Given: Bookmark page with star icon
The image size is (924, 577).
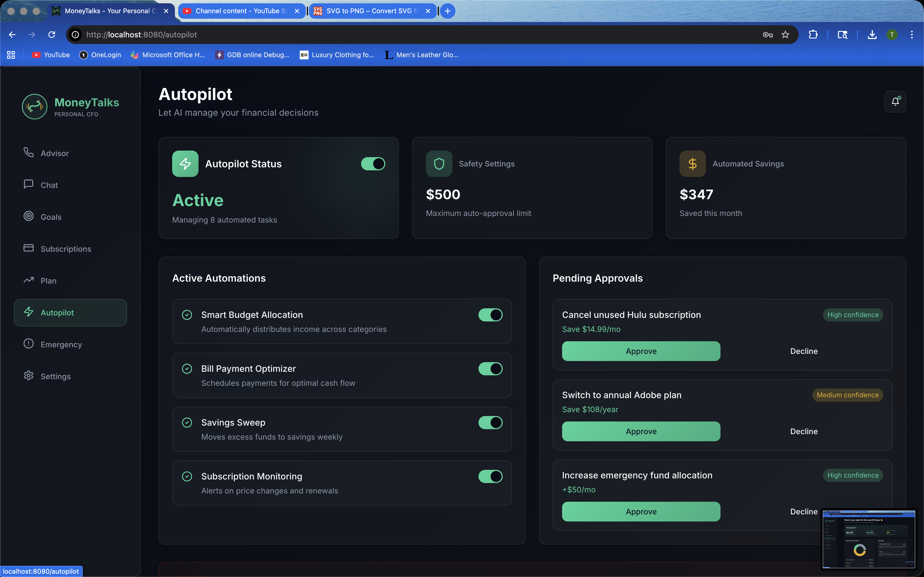Looking at the screenshot, I should 785,35.
